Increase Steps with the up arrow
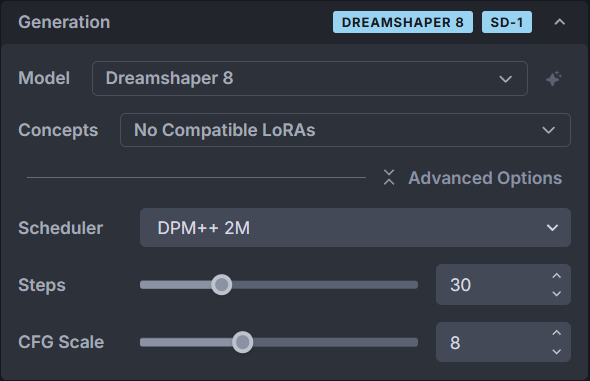The width and height of the screenshot is (590, 381). (x=557, y=276)
